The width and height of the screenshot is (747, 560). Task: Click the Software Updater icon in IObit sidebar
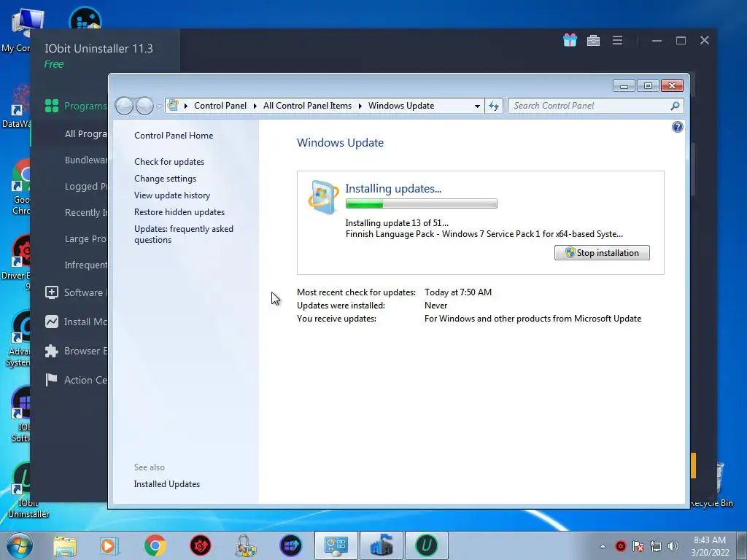[x=52, y=292]
